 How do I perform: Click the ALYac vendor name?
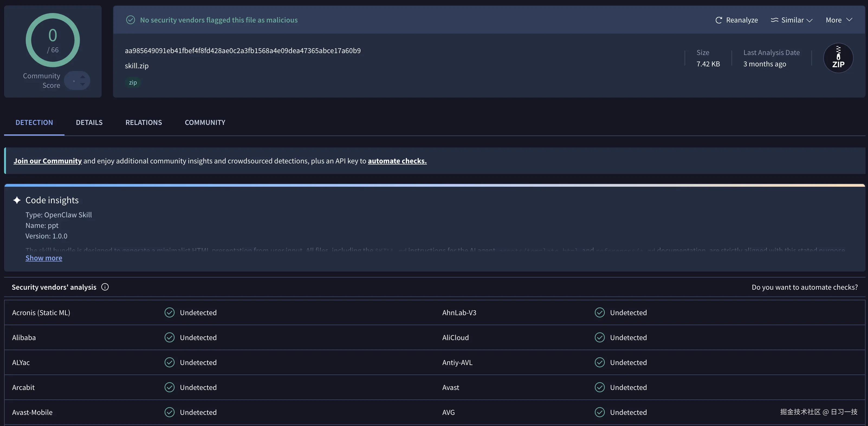point(21,362)
